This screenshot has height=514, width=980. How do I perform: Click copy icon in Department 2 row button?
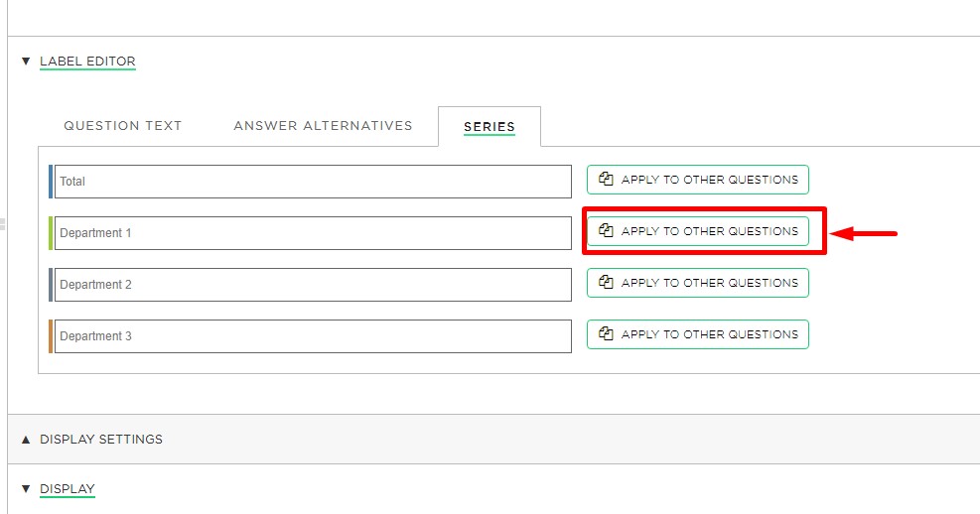(606, 282)
